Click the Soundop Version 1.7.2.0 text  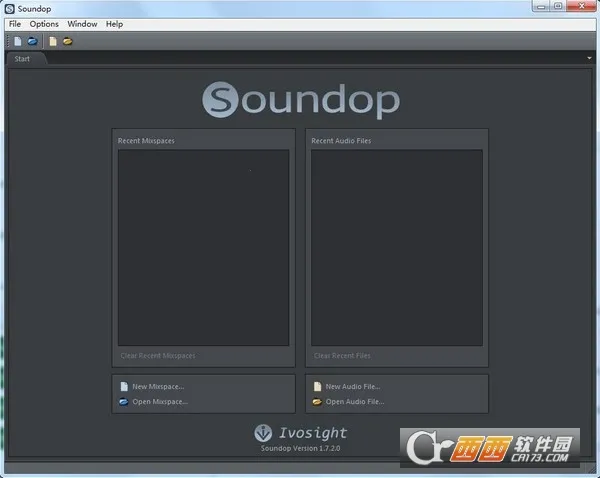pyautogui.click(x=300, y=448)
